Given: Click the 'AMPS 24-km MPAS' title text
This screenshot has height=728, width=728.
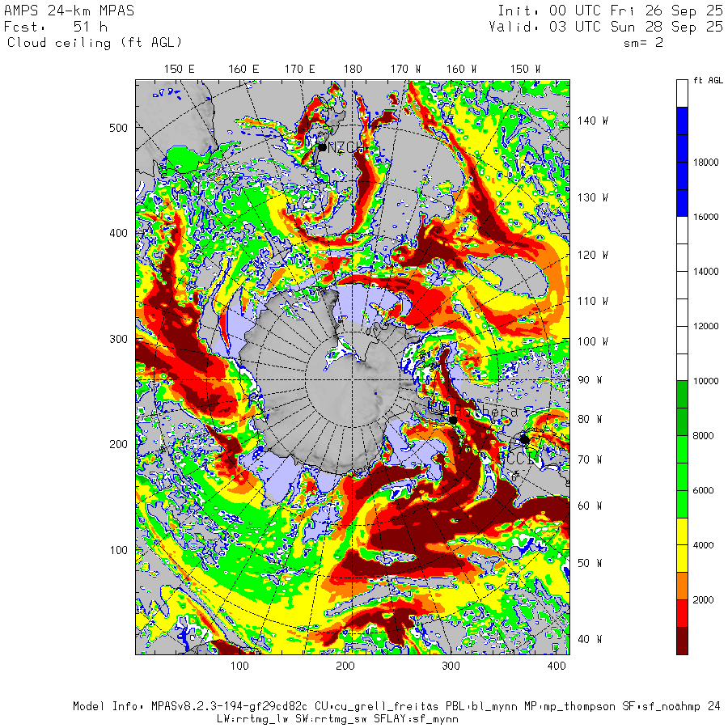Looking at the screenshot, I should 70,11.
